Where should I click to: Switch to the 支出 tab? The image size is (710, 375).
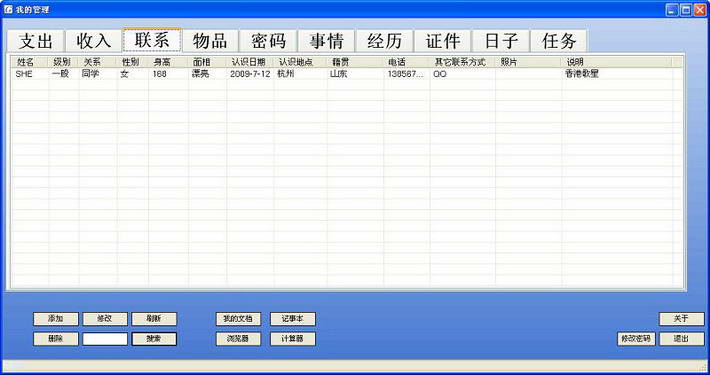[36, 41]
